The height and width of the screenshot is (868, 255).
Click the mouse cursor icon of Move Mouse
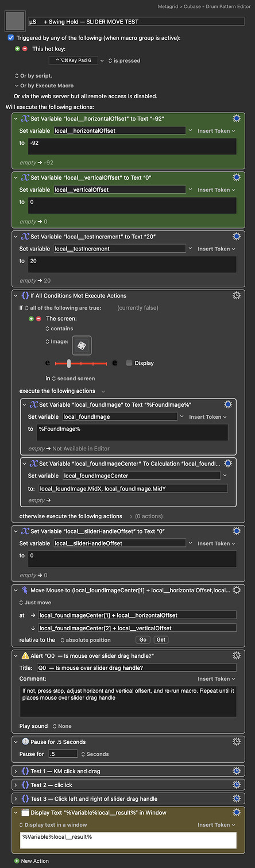[x=25, y=590]
